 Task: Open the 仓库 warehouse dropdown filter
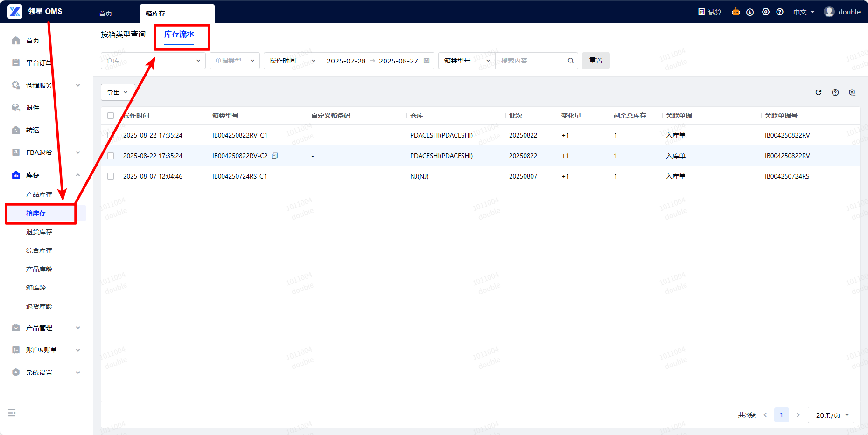153,61
